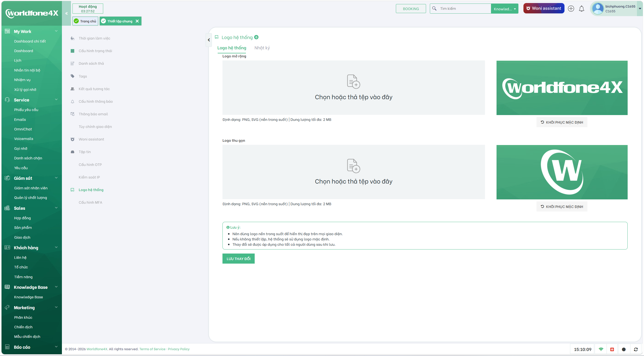The width and height of the screenshot is (644, 356).
Task: Select the Logo hệ thống tab
Action: (x=232, y=48)
